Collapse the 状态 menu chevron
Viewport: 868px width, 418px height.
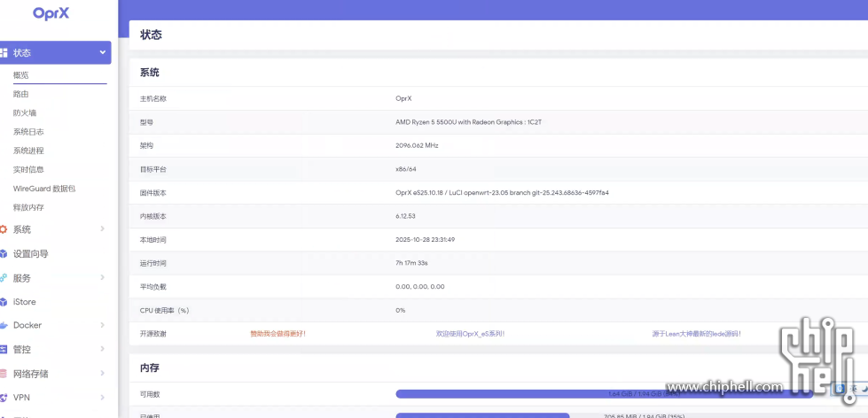[x=103, y=53]
